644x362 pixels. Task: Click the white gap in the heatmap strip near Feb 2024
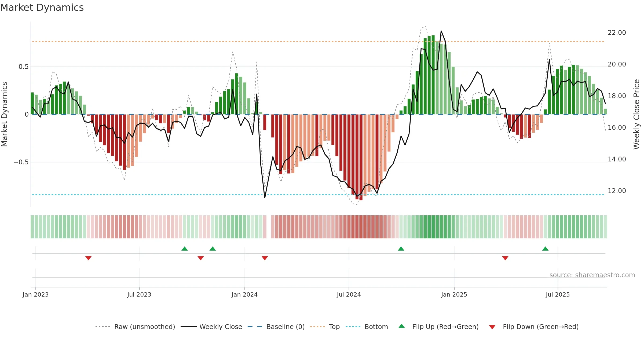pyautogui.click(x=269, y=227)
